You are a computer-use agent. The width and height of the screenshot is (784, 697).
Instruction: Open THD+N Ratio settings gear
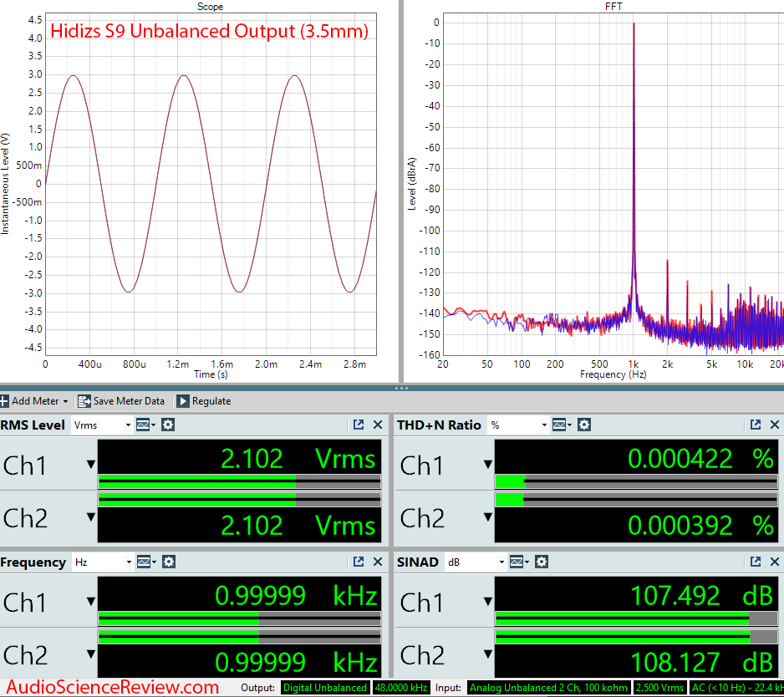pyautogui.click(x=584, y=425)
